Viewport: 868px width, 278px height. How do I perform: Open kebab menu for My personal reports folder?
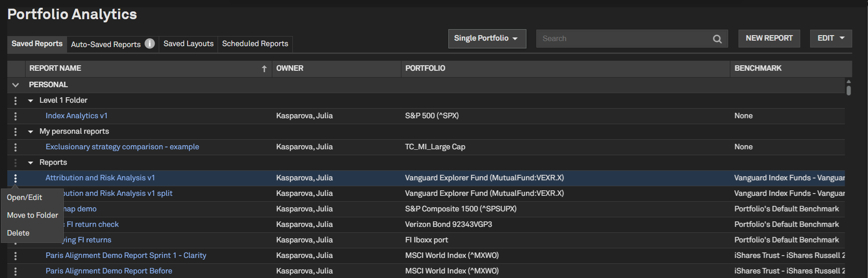tap(16, 131)
